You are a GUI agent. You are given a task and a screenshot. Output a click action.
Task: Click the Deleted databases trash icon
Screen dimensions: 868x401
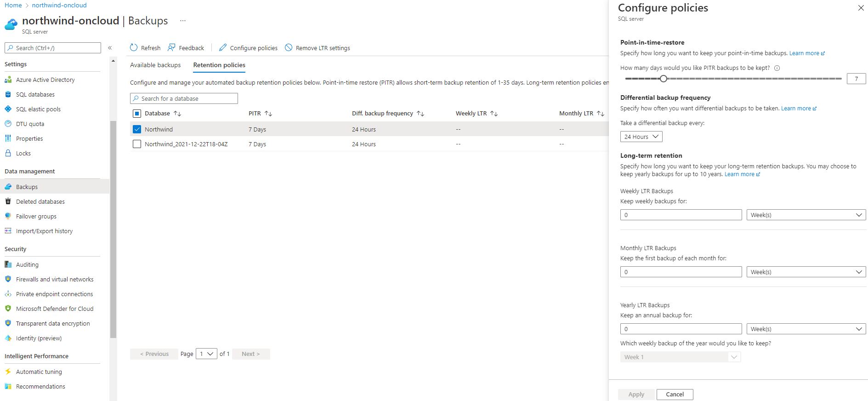point(8,201)
